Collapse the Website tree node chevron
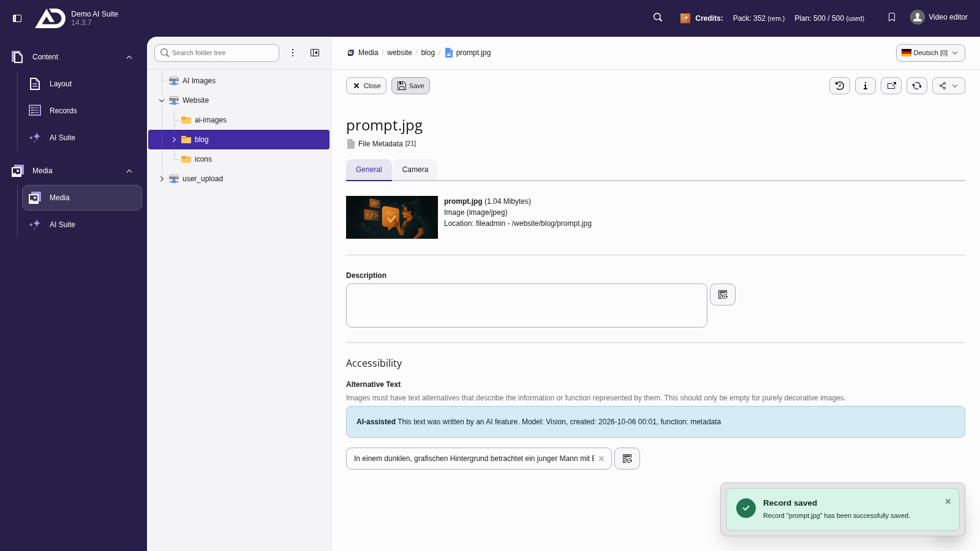This screenshot has height=551, width=980. [x=162, y=100]
